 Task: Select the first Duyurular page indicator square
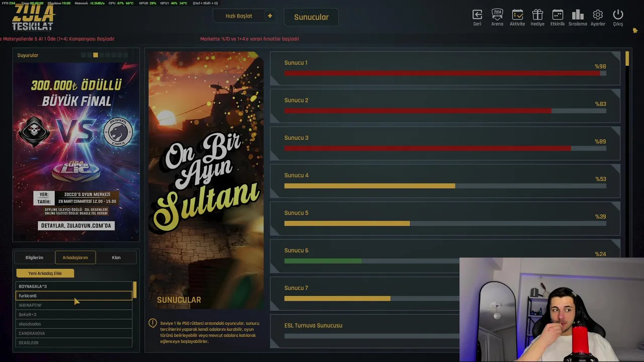point(84,55)
